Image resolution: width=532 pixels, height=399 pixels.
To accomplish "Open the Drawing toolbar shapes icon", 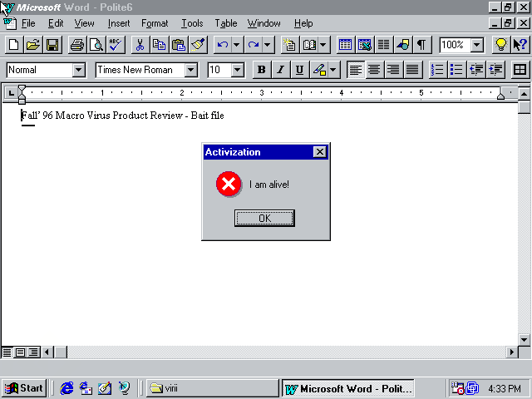I will (402, 45).
